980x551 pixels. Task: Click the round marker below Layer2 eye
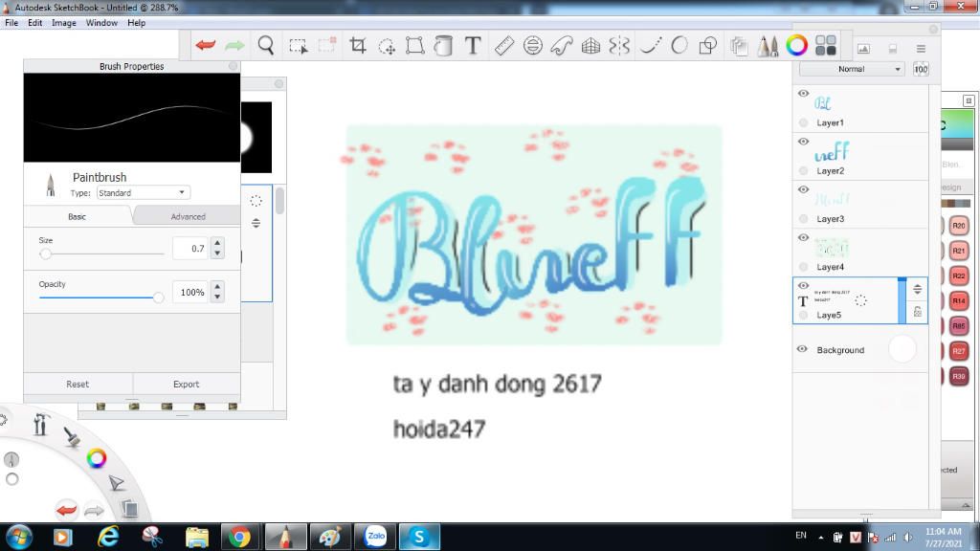[x=803, y=170]
